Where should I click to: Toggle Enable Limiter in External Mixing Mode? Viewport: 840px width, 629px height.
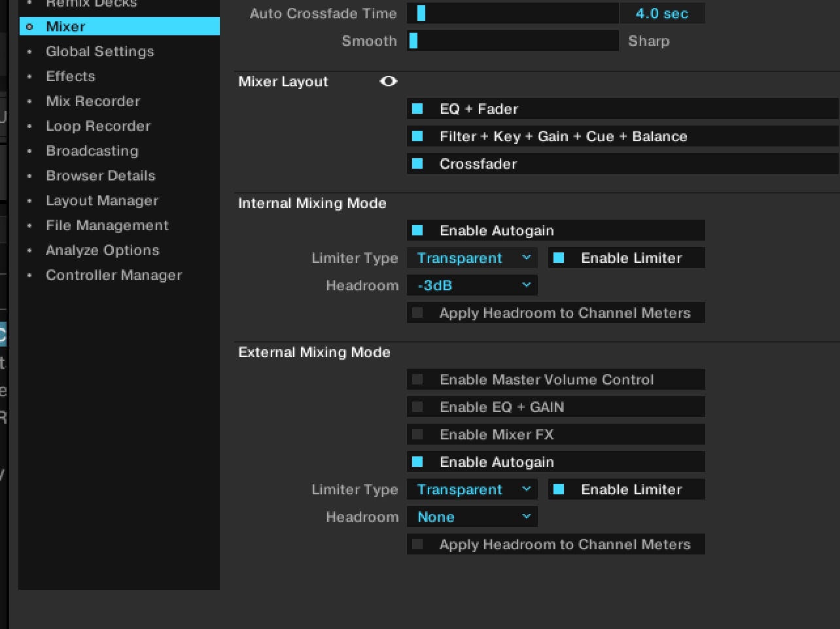[559, 490]
